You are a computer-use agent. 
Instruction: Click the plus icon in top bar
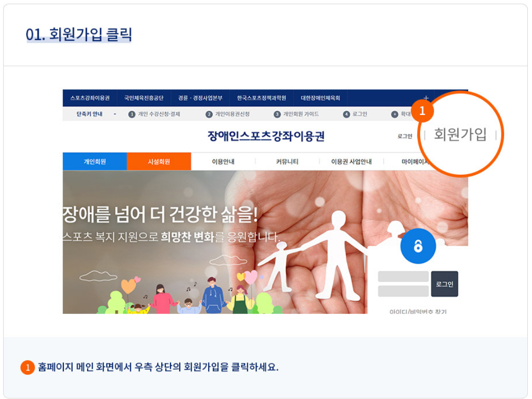426,98
